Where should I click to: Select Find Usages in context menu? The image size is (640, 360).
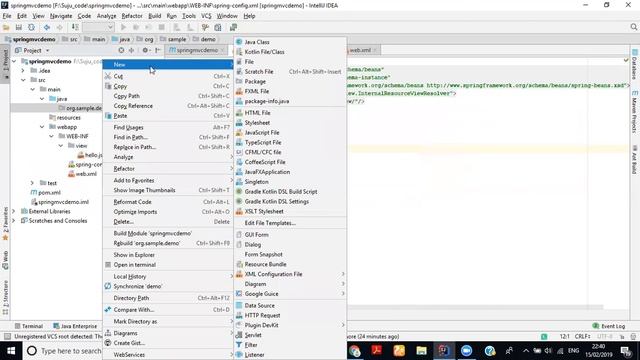point(167,127)
